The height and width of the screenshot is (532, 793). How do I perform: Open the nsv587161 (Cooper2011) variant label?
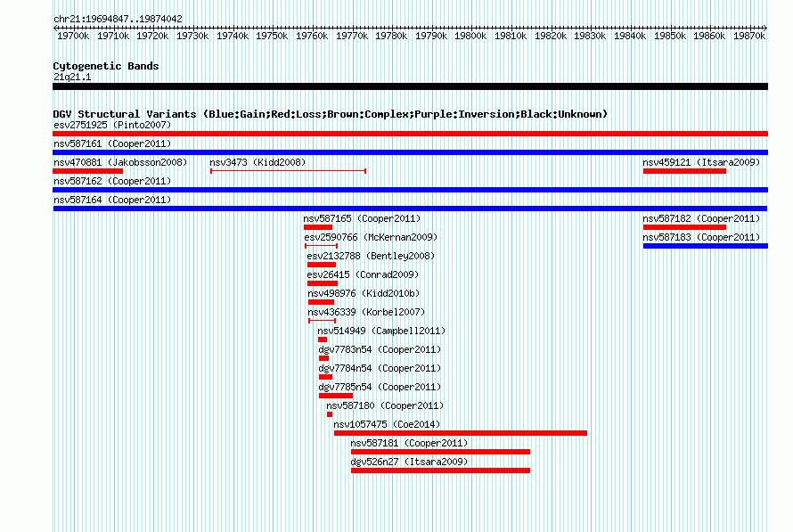(x=112, y=143)
